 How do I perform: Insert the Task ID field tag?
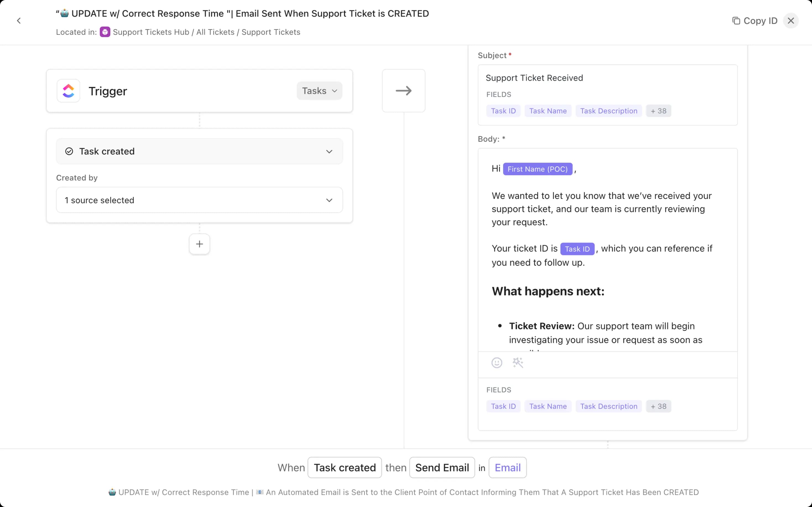(x=503, y=111)
